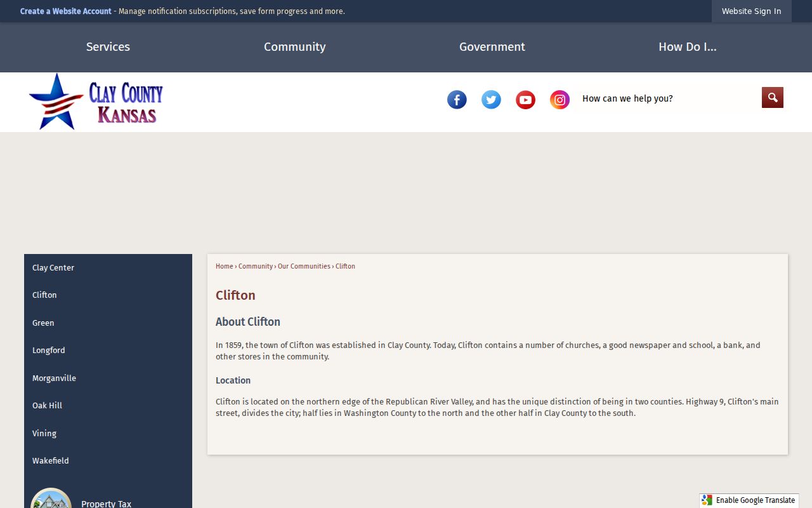Open the Instagram profile icon
Screen dimensions: 812x508
tap(560, 100)
